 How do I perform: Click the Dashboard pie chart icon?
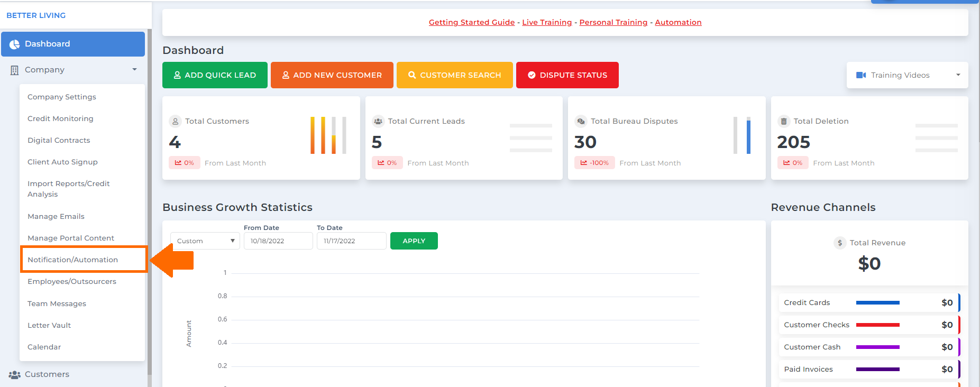coord(14,44)
